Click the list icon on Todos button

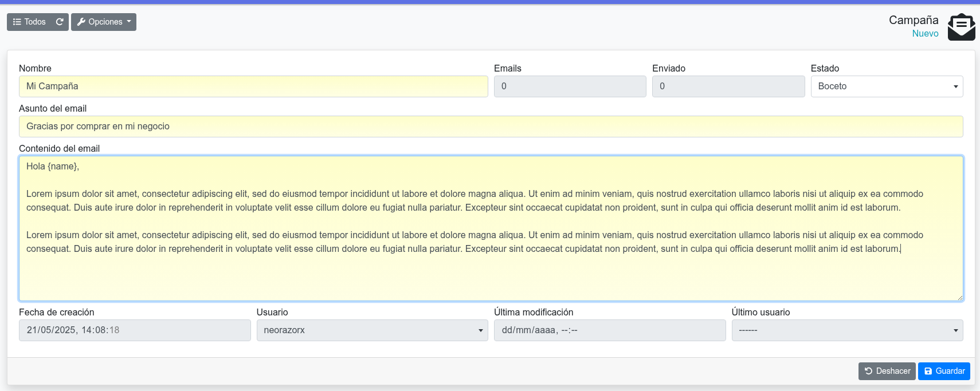17,22
